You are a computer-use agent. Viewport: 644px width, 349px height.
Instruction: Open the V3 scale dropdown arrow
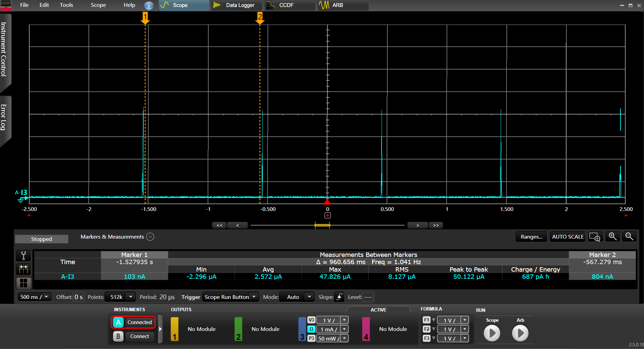(344, 320)
